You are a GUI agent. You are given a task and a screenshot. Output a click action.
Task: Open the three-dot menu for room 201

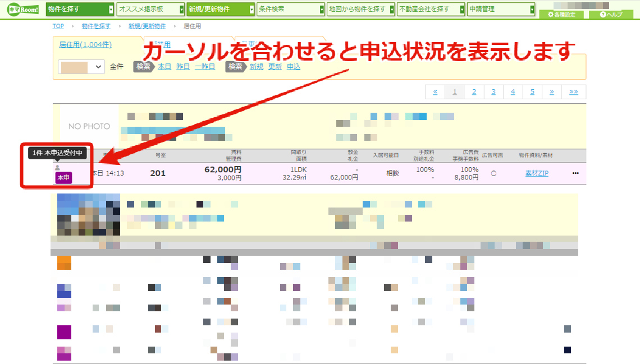pos(575,173)
